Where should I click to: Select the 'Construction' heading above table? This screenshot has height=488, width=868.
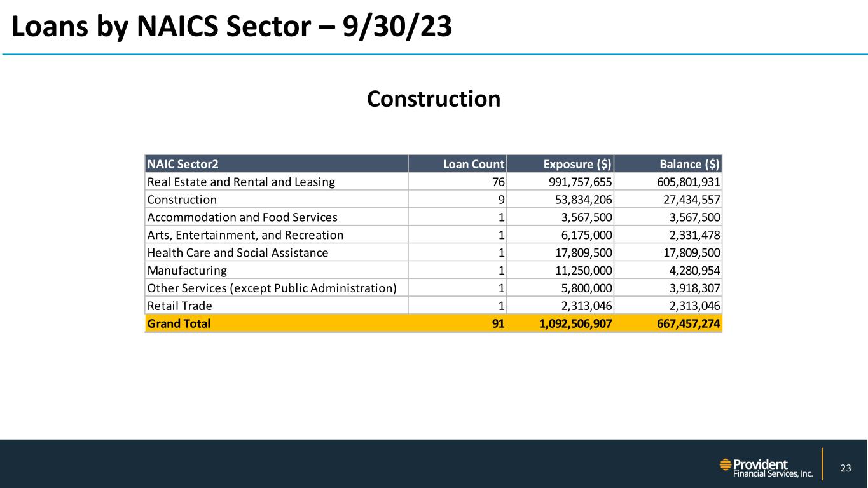click(433, 99)
